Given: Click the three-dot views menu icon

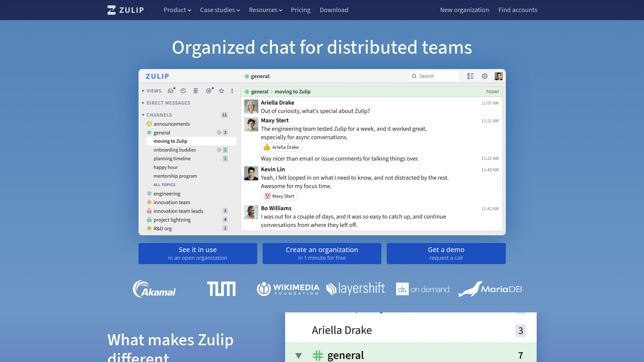Looking at the screenshot, I should [232, 91].
